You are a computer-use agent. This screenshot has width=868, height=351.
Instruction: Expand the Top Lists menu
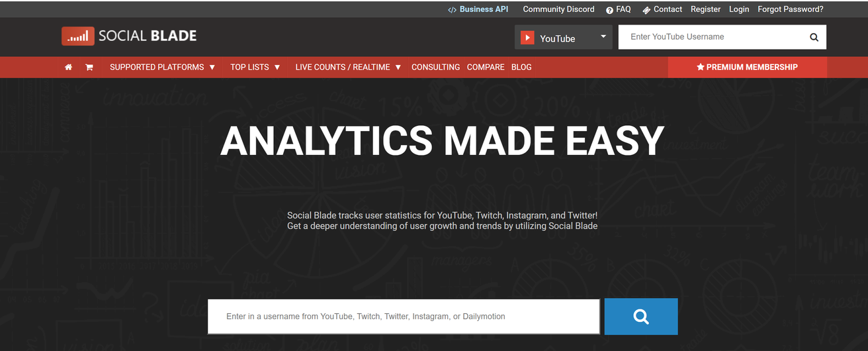pyautogui.click(x=255, y=67)
